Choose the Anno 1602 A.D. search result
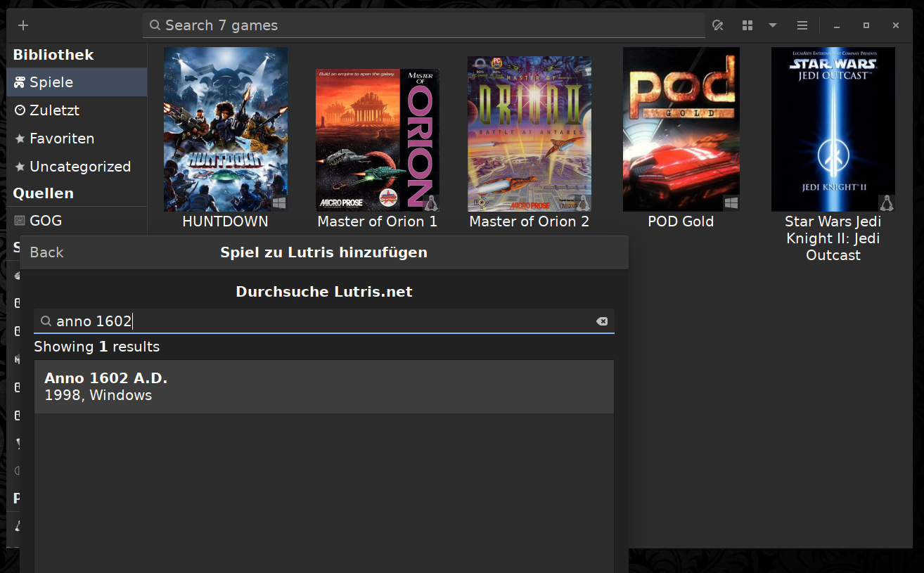Viewport: 924px width, 573px height. (324, 387)
